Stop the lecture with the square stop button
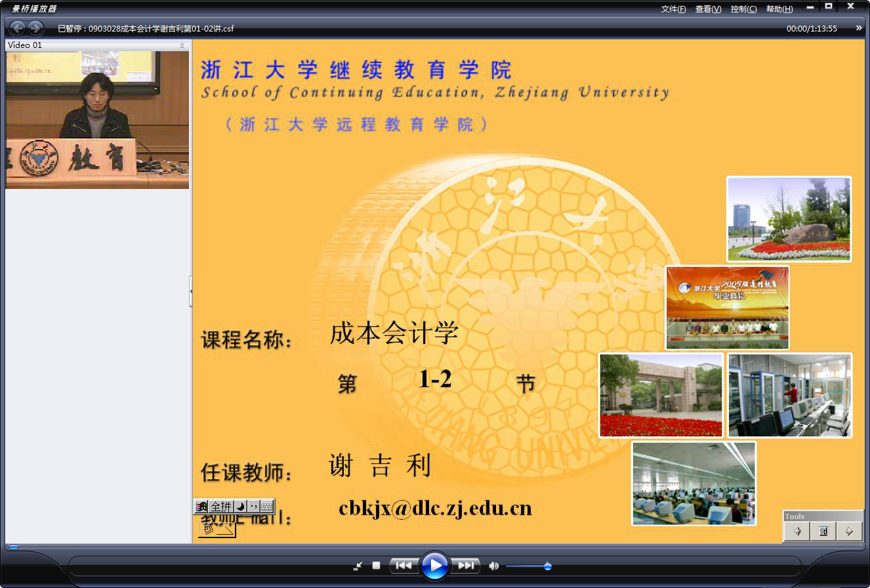 coord(377,565)
